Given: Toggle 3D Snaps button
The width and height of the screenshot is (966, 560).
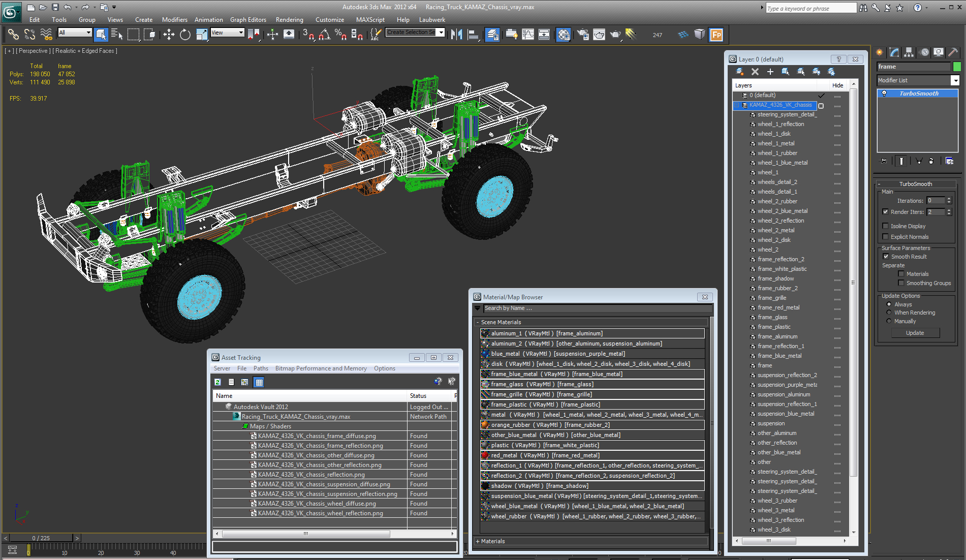Looking at the screenshot, I should coord(308,35).
